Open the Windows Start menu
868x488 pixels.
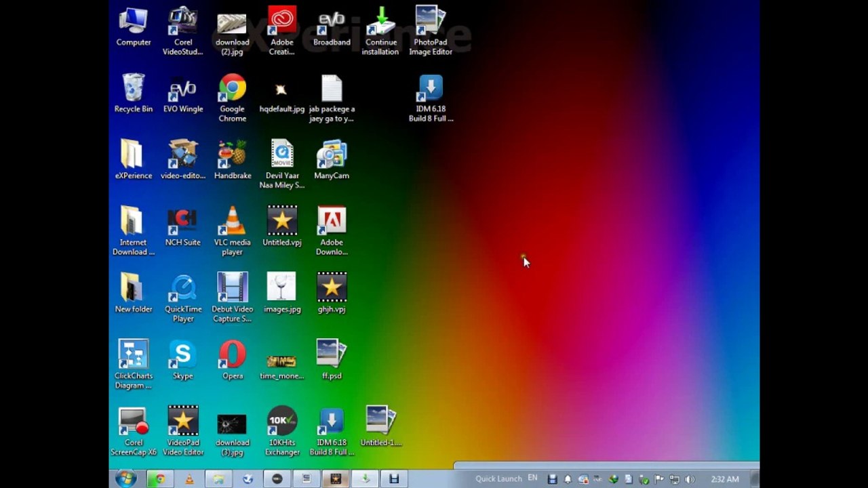125,479
